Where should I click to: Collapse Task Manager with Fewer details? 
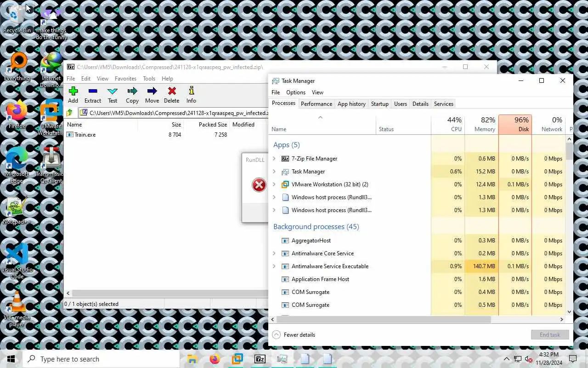(x=294, y=335)
